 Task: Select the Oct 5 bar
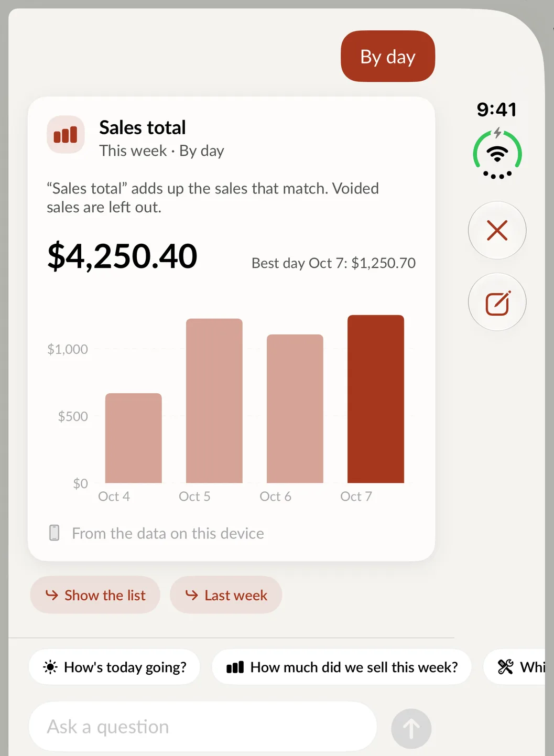click(214, 401)
